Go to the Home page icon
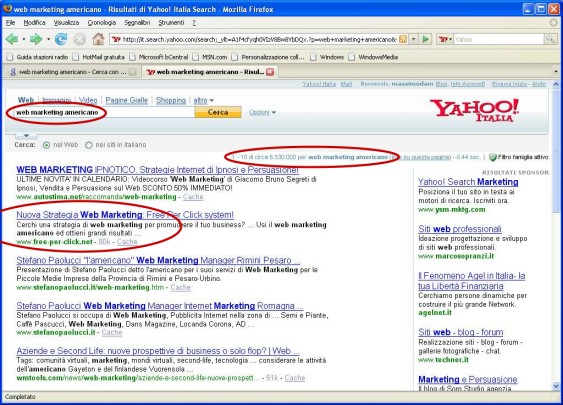Viewport: 563px width, 405px height. tap(98, 39)
